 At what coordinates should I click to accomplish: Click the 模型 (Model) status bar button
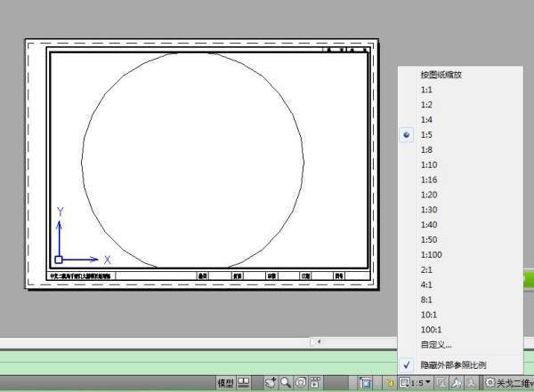pos(225,383)
